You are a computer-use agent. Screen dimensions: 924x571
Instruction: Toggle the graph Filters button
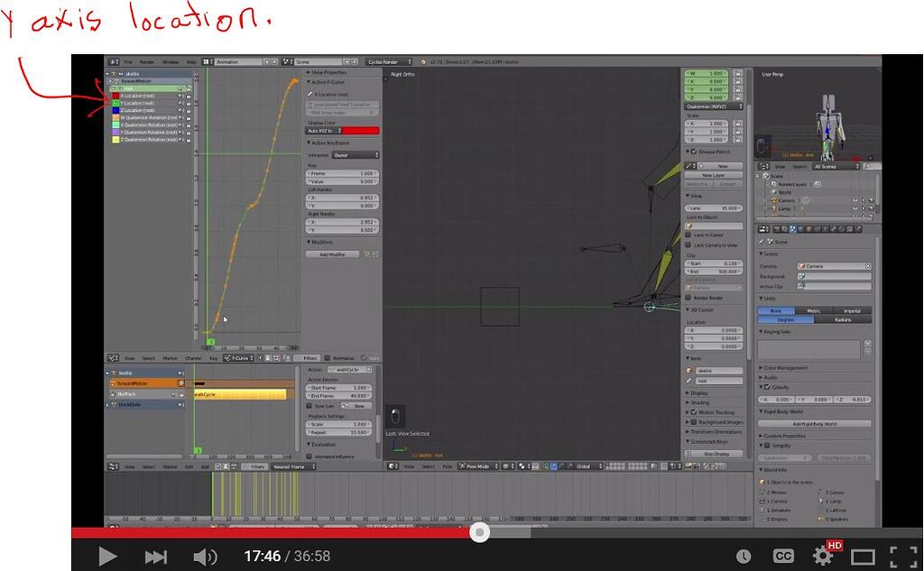(x=307, y=358)
